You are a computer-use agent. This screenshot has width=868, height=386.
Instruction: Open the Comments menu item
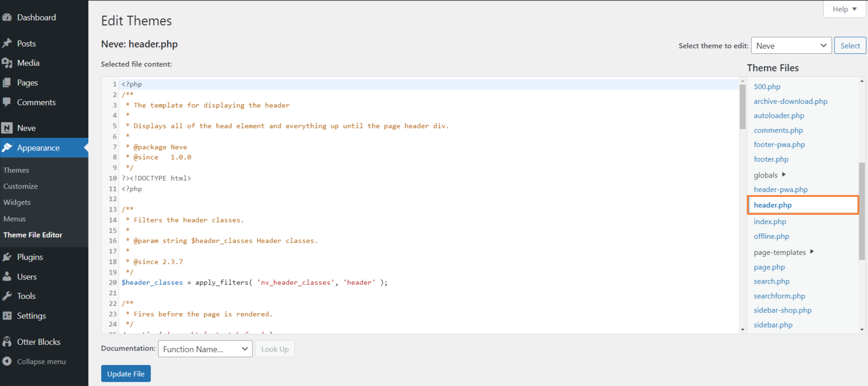36,102
